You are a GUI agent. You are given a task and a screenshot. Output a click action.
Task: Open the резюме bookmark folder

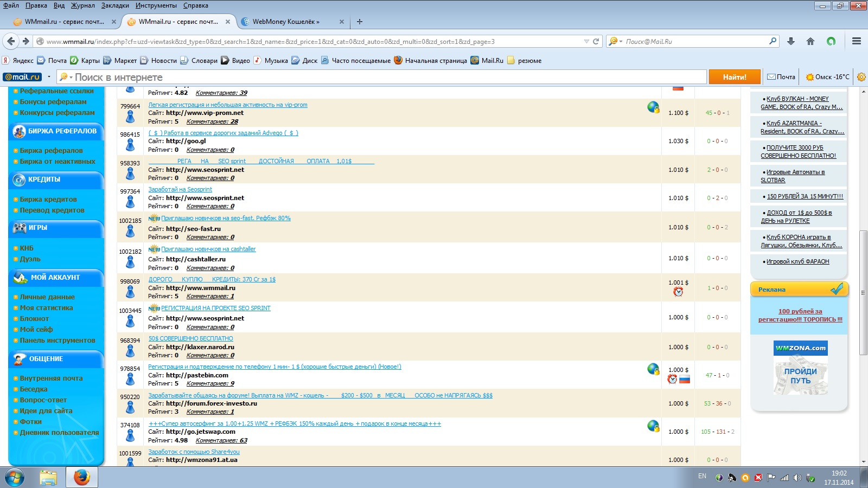525,61
